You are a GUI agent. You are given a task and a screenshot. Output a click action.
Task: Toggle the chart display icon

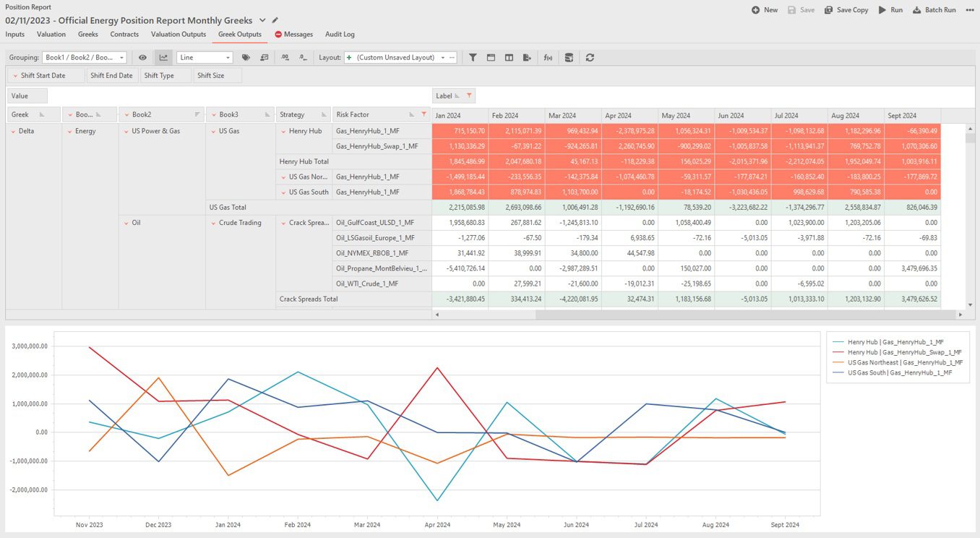click(163, 57)
